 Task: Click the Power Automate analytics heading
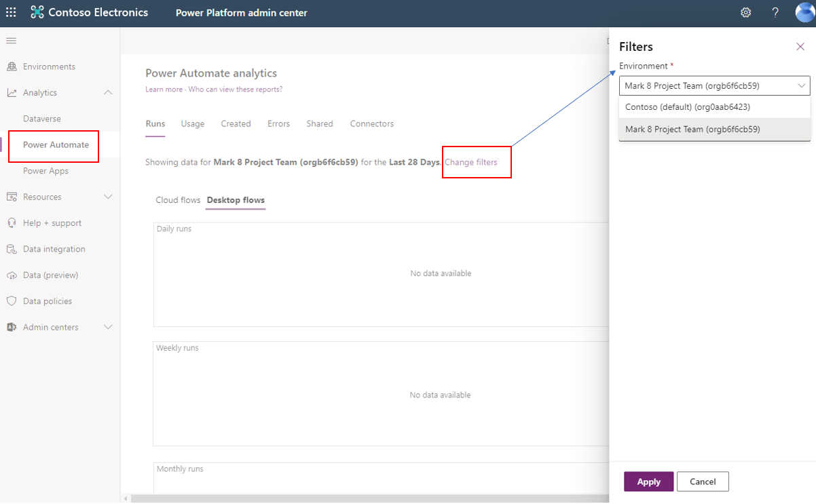click(211, 73)
